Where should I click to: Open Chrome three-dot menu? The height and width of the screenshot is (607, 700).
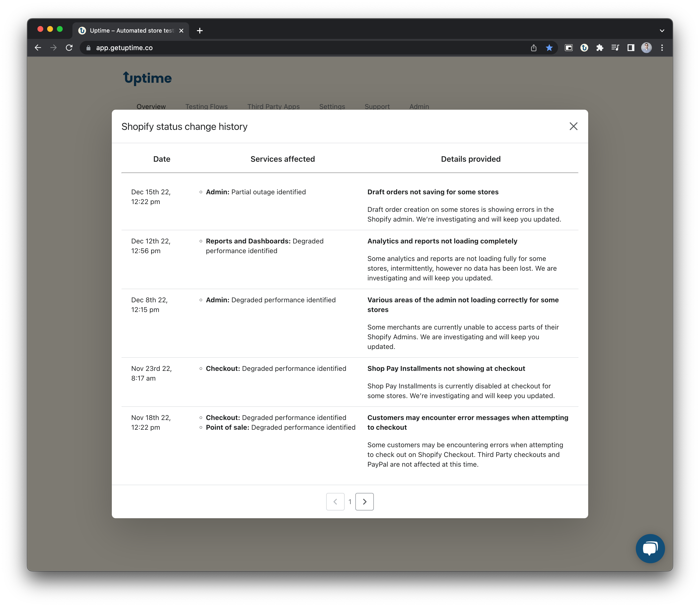pos(662,48)
